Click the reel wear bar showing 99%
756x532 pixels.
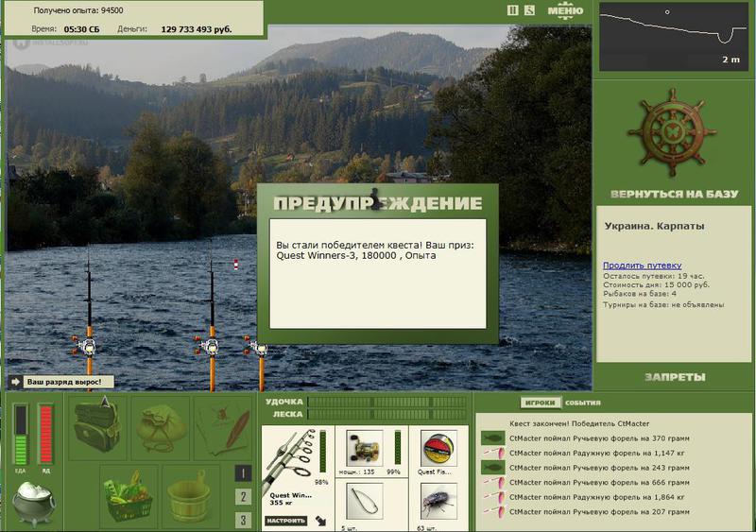tap(397, 448)
